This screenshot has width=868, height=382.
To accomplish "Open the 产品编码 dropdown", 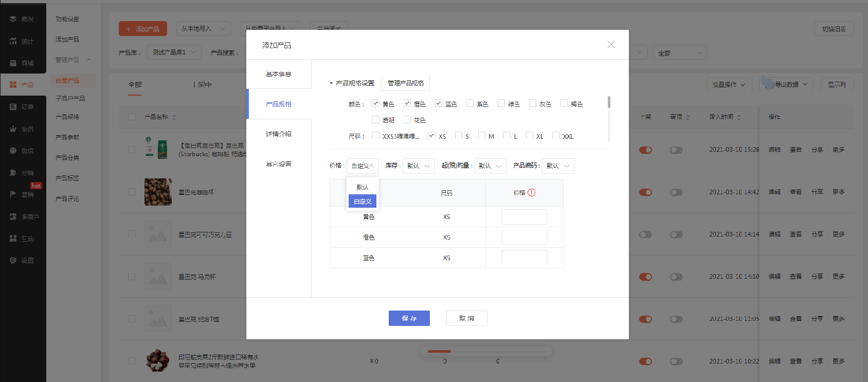I will coord(558,166).
